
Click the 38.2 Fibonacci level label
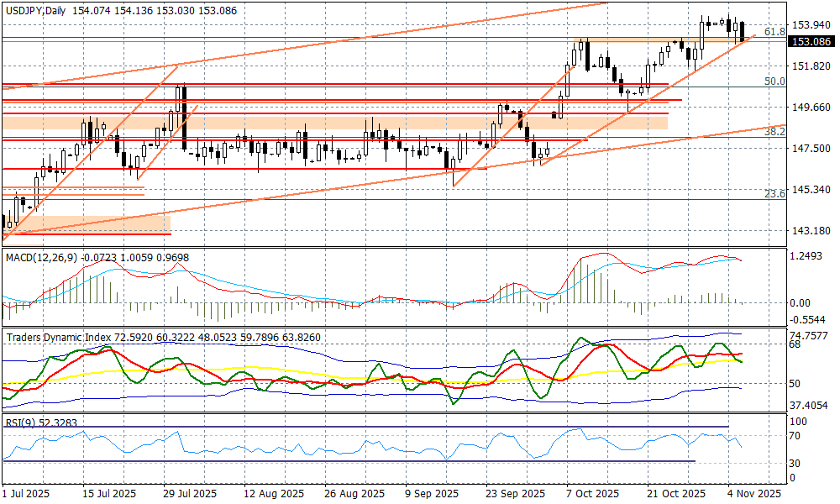click(x=774, y=132)
